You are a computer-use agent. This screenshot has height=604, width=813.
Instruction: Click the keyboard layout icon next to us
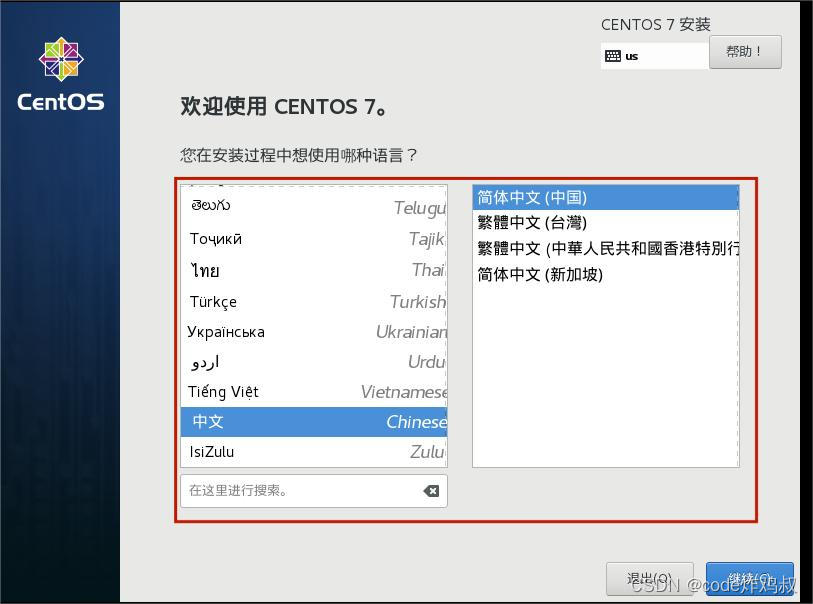[612, 56]
